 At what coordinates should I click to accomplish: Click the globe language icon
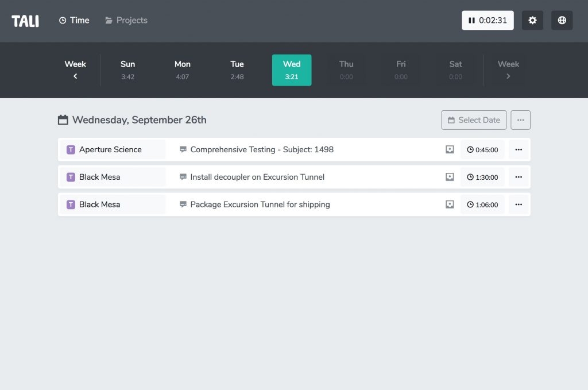[x=562, y=20]
